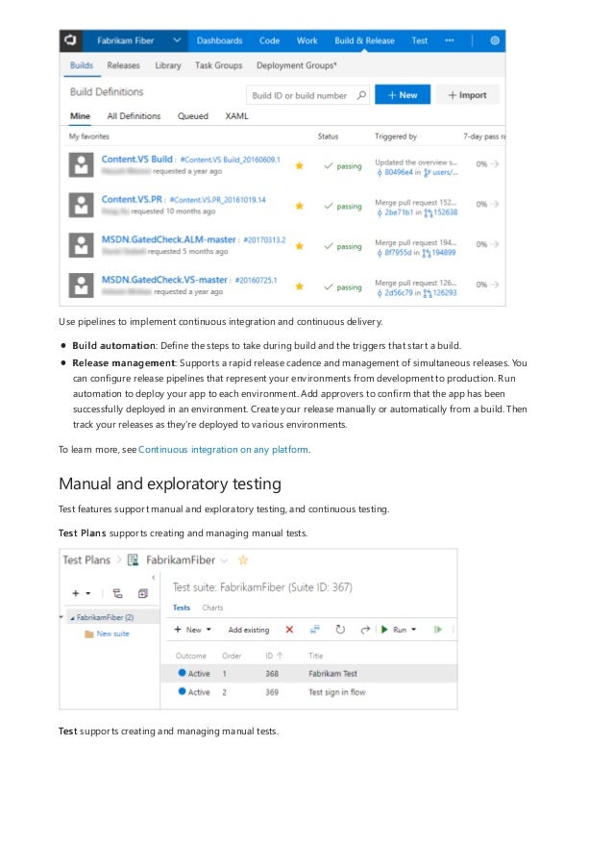This screenshot has width=613, height=868.
Task: Click the refresh tests icon
Action: [x=340, y=630]
